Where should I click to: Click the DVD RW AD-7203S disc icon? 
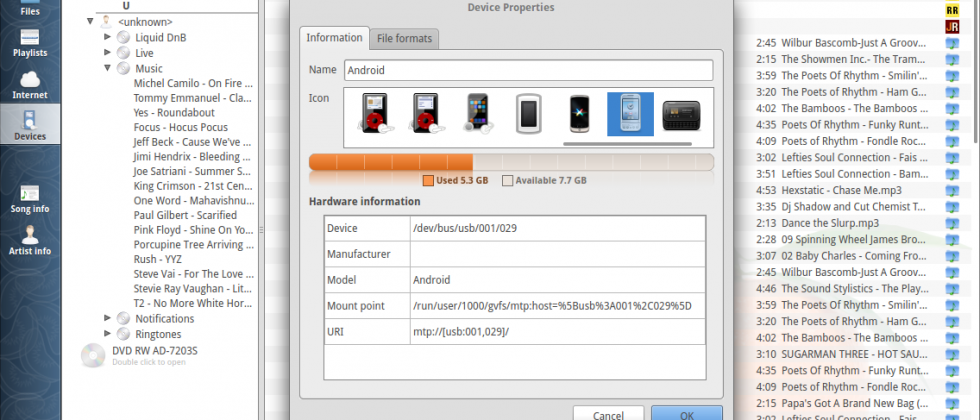click(93, 355)
